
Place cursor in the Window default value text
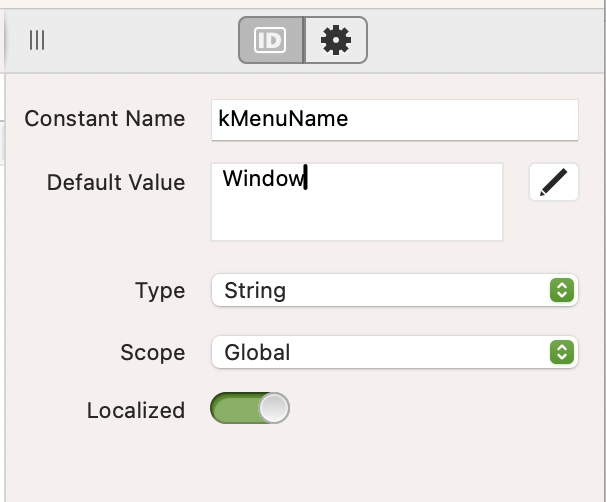pyautogui.click(x=264, y=179)
